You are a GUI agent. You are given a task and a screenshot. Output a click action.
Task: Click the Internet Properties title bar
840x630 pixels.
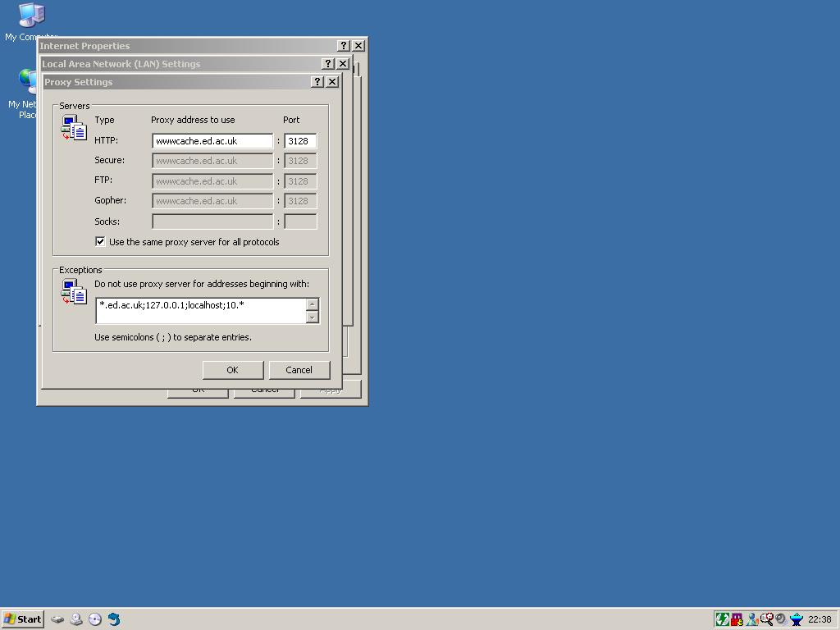pyautogui.click(x=188, y=46)
